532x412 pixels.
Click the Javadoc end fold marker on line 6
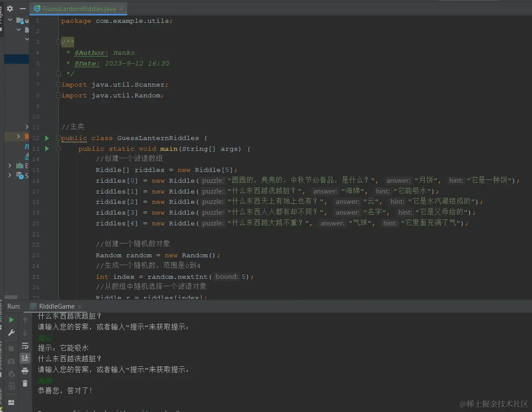point(58,74)
